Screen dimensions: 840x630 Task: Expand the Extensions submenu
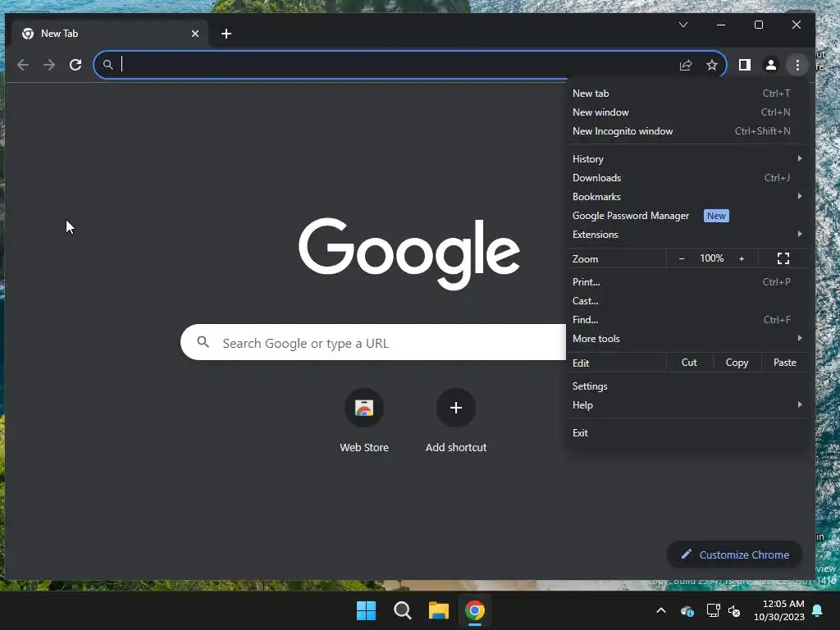(687, 234)
